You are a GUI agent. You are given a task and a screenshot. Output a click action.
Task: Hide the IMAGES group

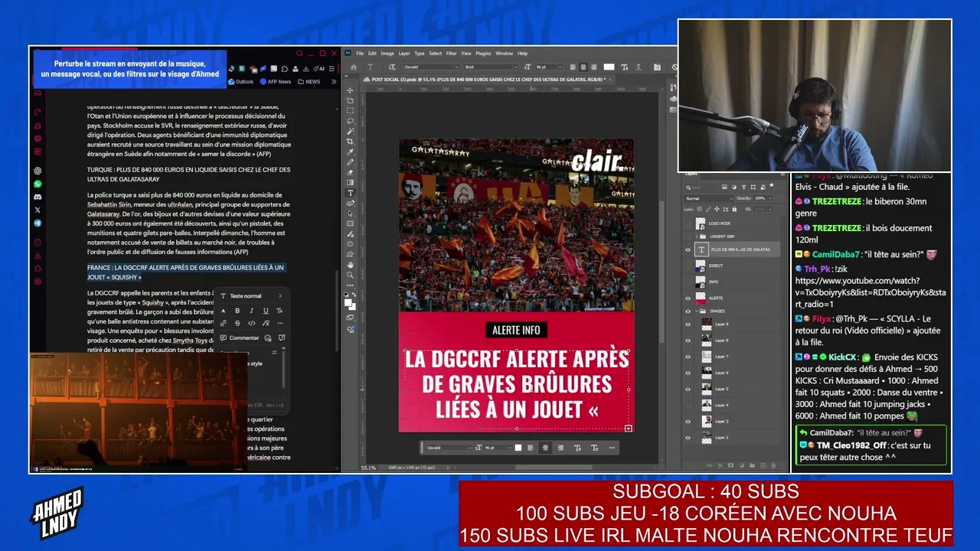(688, 311)
